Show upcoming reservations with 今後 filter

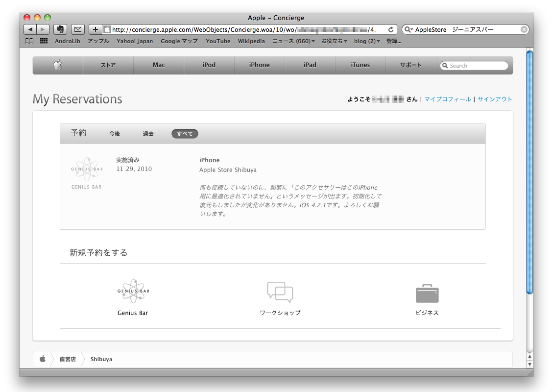pyautogui.click(x=115, y=134)
